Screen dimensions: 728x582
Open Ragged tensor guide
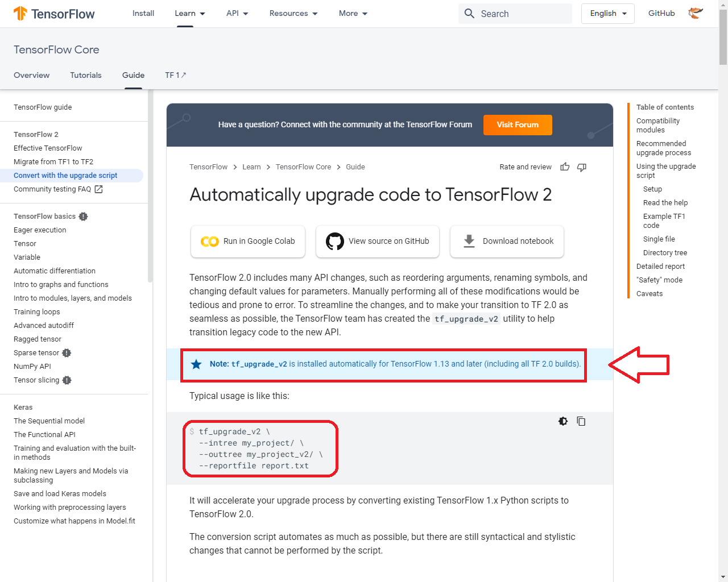tap(38, 339)
